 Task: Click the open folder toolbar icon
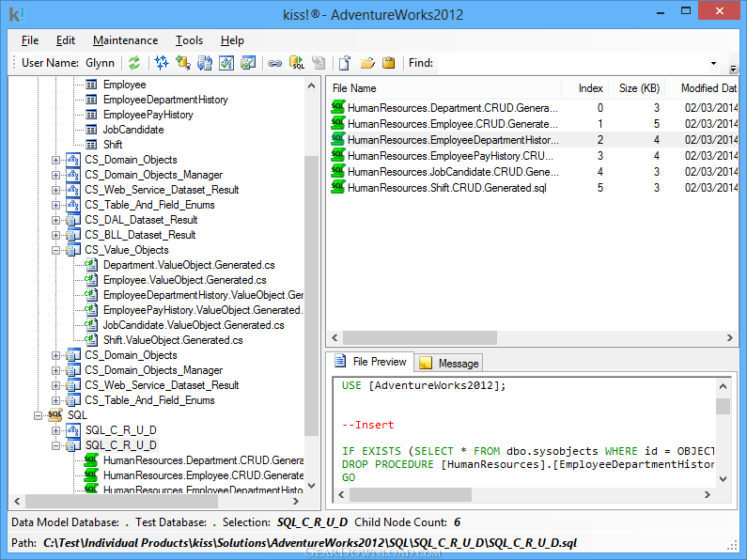point(367,63)
